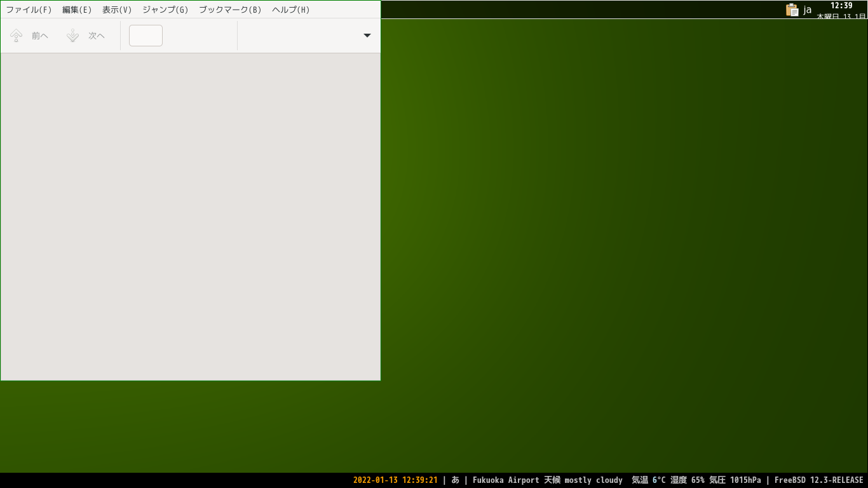Click the 12:39 clock in the top panel
This screenshot has width=868, height=488.
(841, 5)
